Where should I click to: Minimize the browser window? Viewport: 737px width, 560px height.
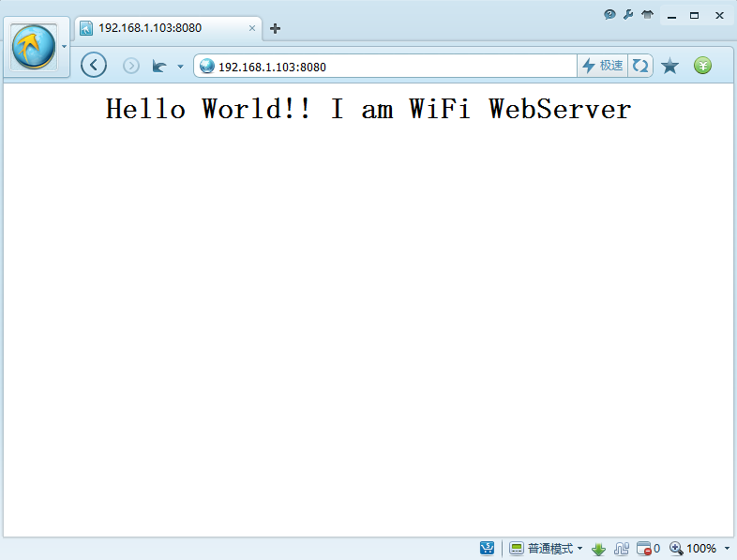coord(671,16)
